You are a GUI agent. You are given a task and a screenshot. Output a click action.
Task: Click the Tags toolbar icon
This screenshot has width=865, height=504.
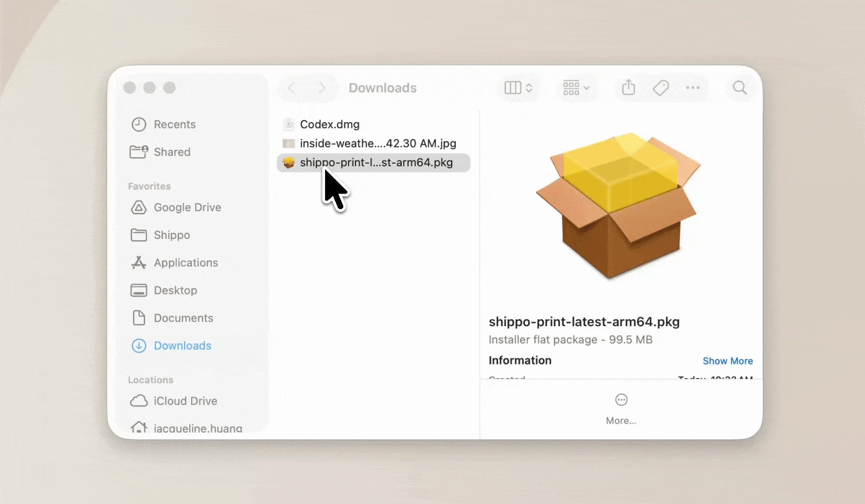(661, 88)
